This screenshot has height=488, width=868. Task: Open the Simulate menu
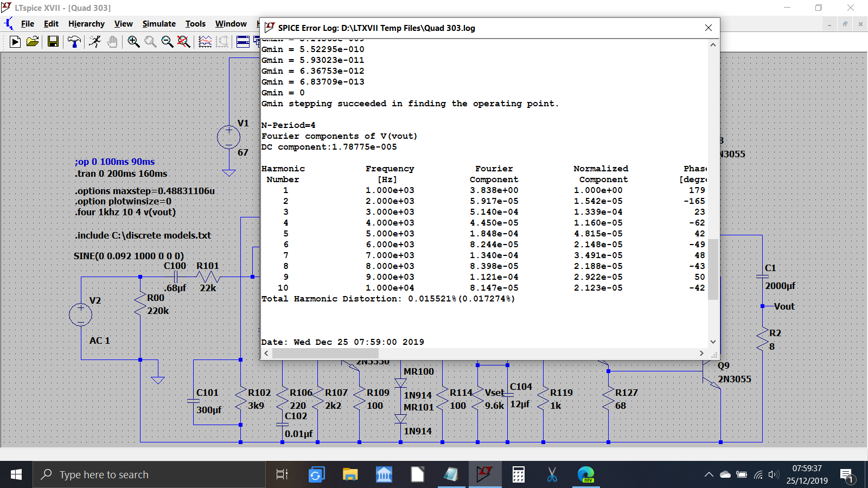pyautogui.click(x=159, y=24)
